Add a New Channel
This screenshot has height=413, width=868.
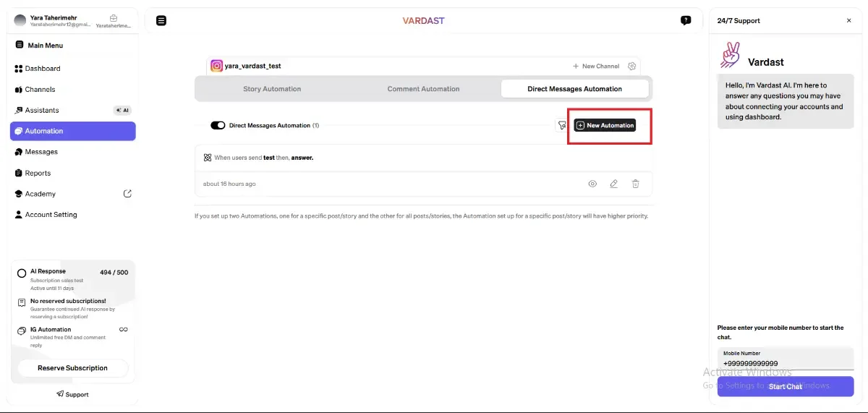click(x=596, y=66)
